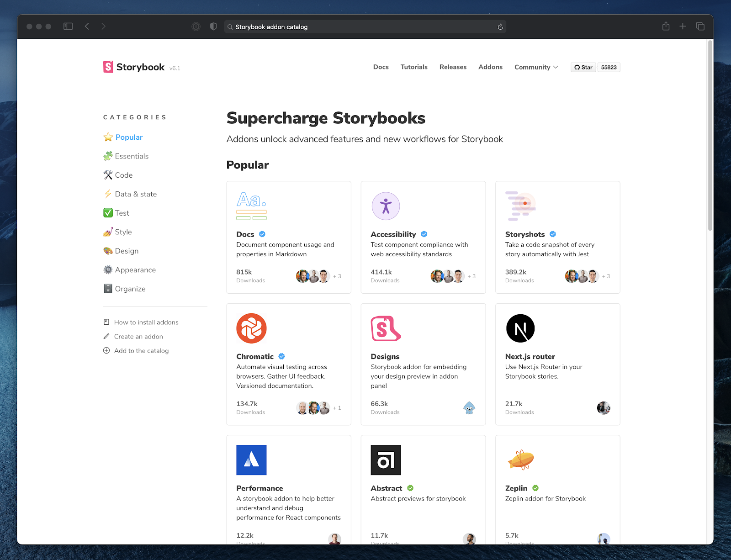Screen dimensions: 731x560
Task: Show the tab overview icon
Action: [x=700, y=26]
